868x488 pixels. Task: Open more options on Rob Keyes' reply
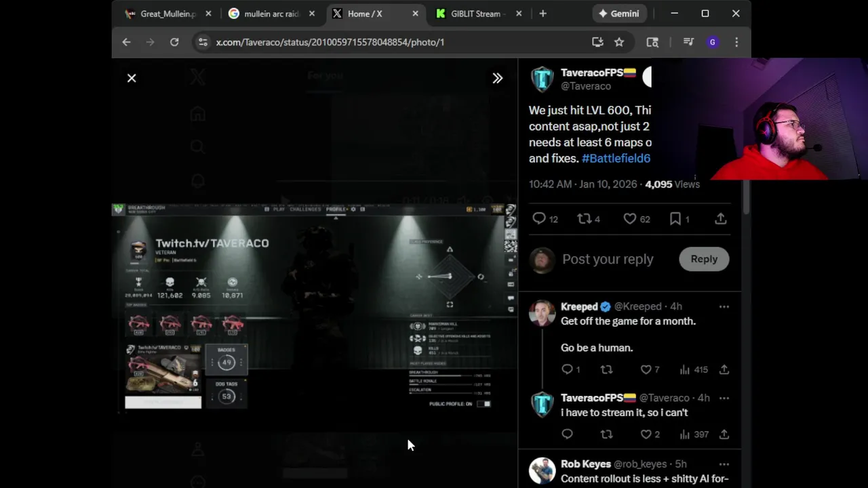coord(724,464)
